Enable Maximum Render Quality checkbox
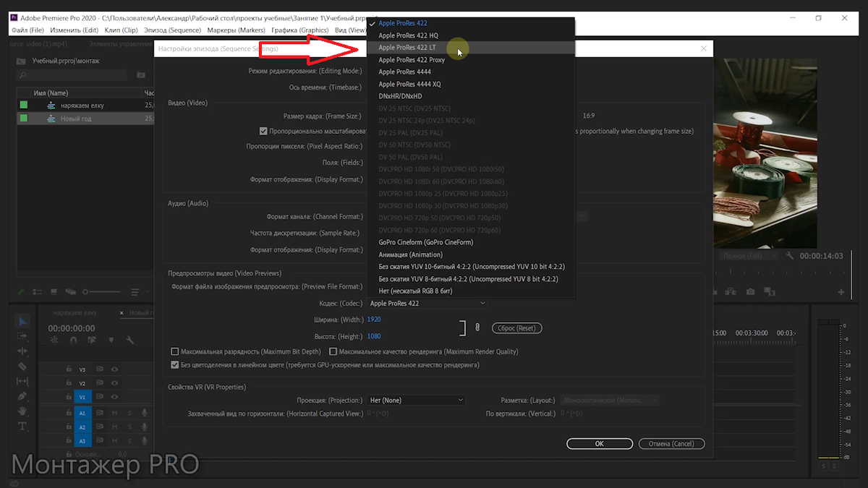 333,351
